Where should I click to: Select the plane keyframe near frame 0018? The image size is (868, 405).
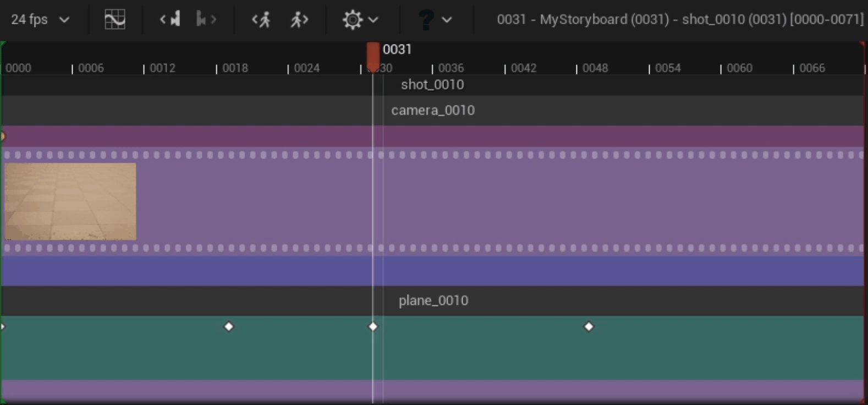pyautogui.click(x=229, y=327)
